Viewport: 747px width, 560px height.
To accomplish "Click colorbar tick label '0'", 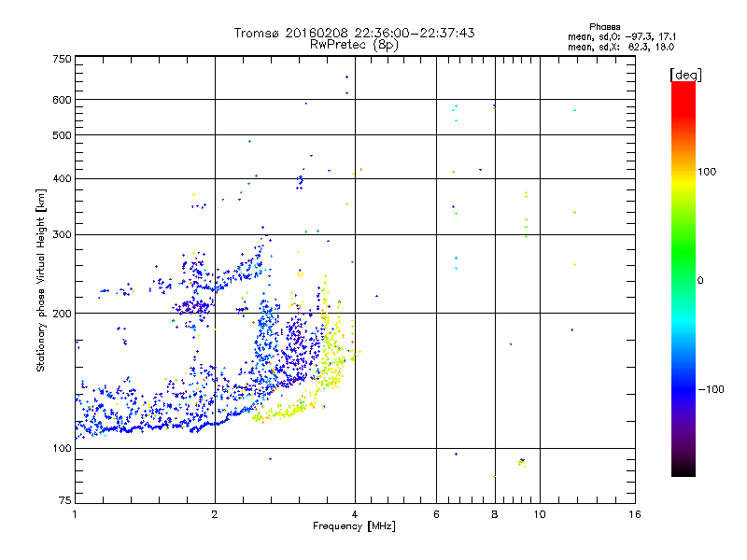I will (700, 280).
